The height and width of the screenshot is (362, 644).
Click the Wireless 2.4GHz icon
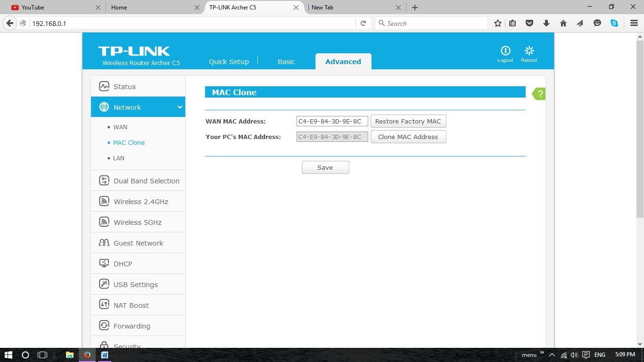(104, 201)
